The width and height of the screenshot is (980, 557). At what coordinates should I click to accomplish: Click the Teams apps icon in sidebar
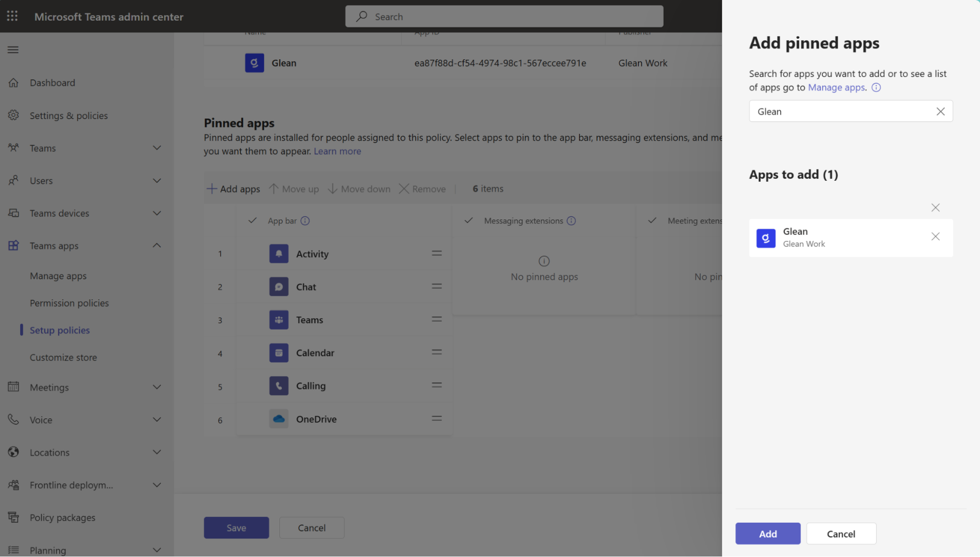click(14, 245)
